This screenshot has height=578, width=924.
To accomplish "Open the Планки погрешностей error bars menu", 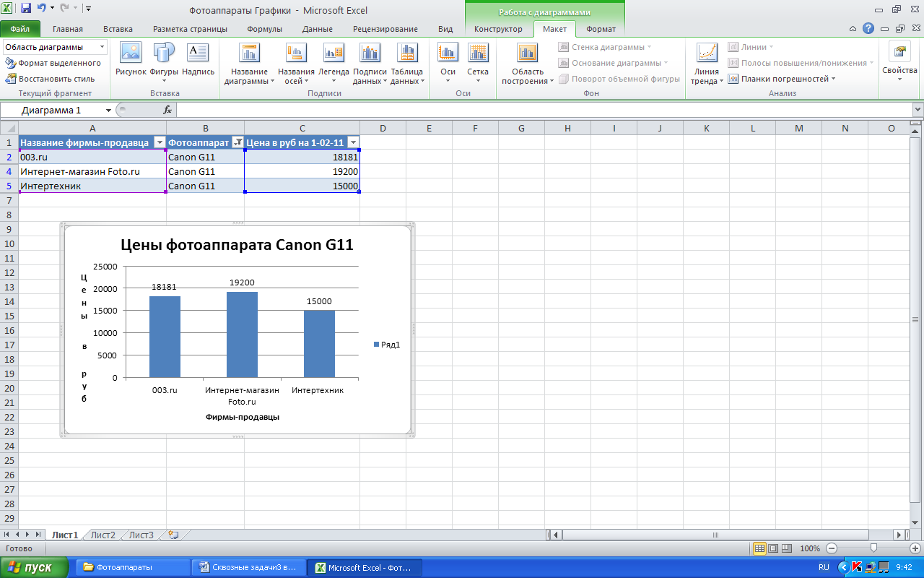I will pos(782,79).
